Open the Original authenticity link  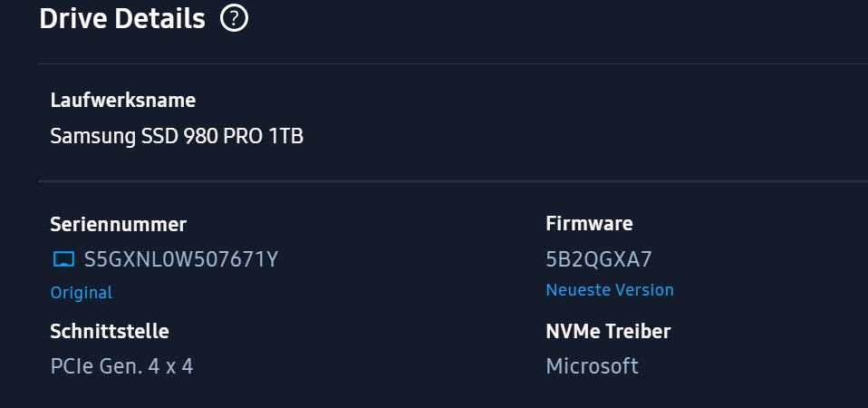[82, 293]
